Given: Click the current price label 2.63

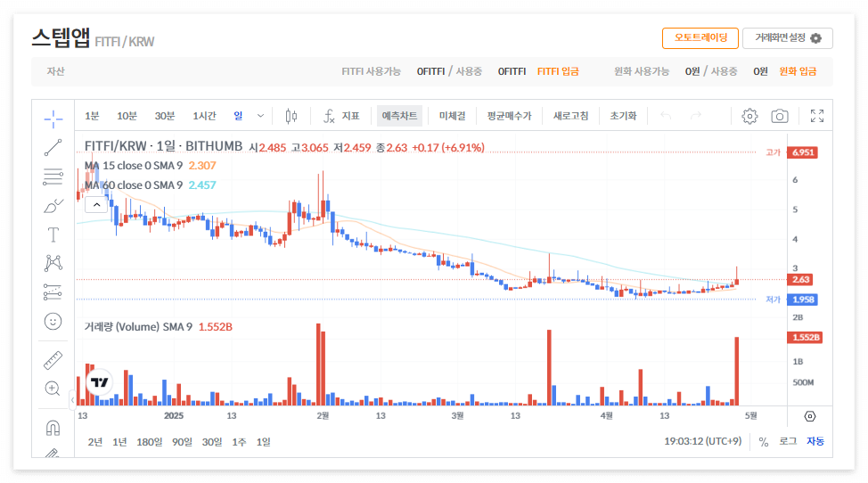Looking at the screenshot, I should pyautogui.click(x=800, y=280).
